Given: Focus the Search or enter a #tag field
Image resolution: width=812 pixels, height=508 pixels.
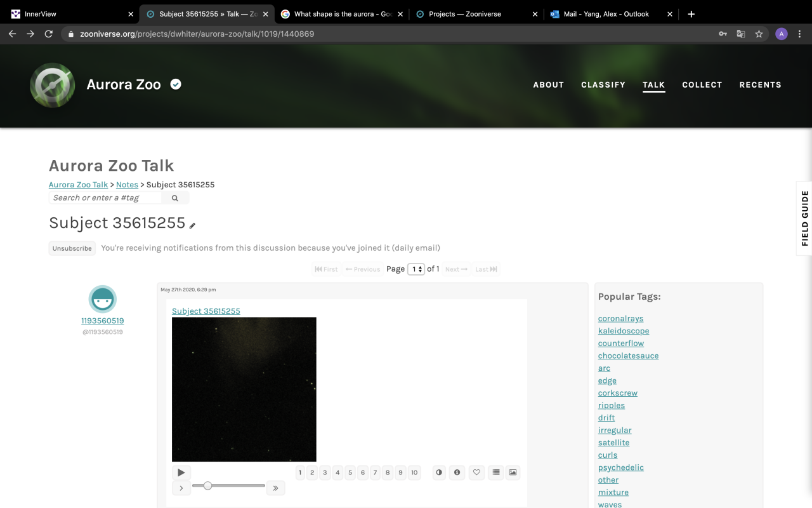Looking at the screenshot, I should point(105,198).
